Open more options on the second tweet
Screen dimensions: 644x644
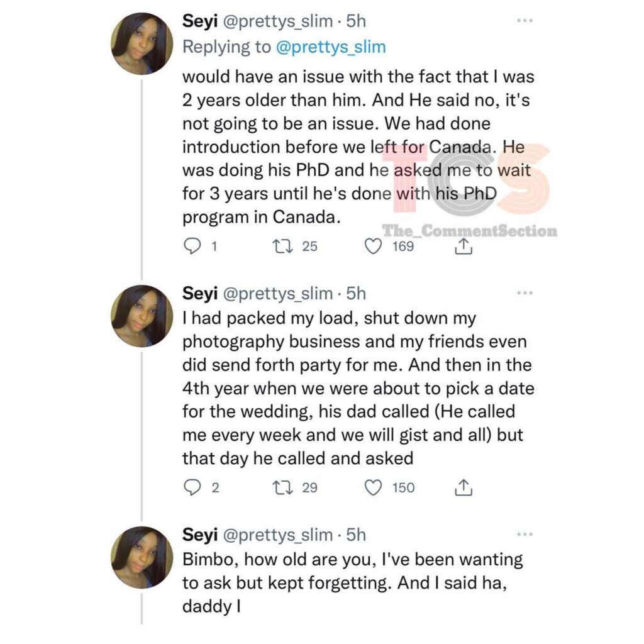click(x=524, y=293)
